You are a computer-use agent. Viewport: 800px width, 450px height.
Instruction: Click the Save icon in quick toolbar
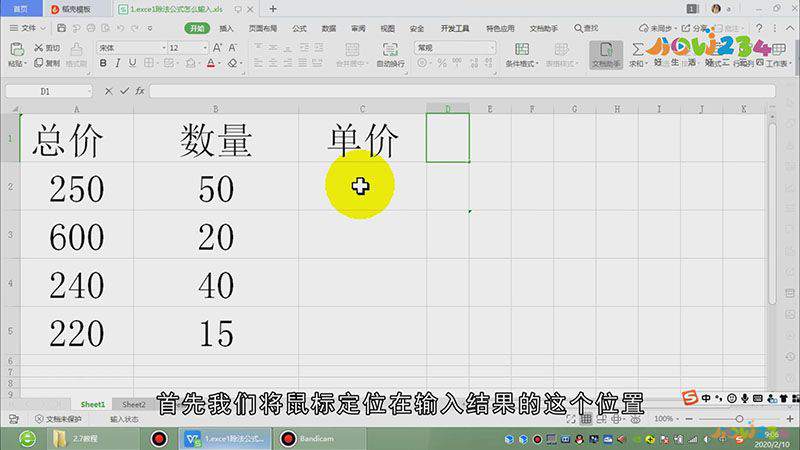tap(61, 28)
